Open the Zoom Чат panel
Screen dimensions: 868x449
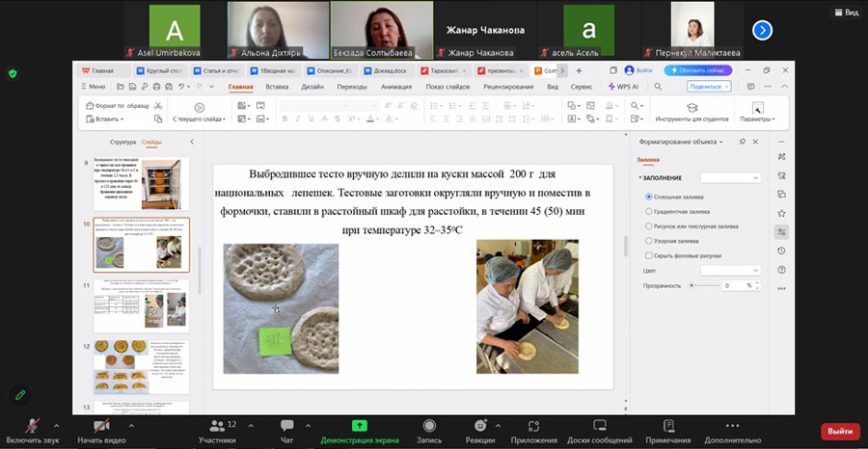[x=286, y=426]
